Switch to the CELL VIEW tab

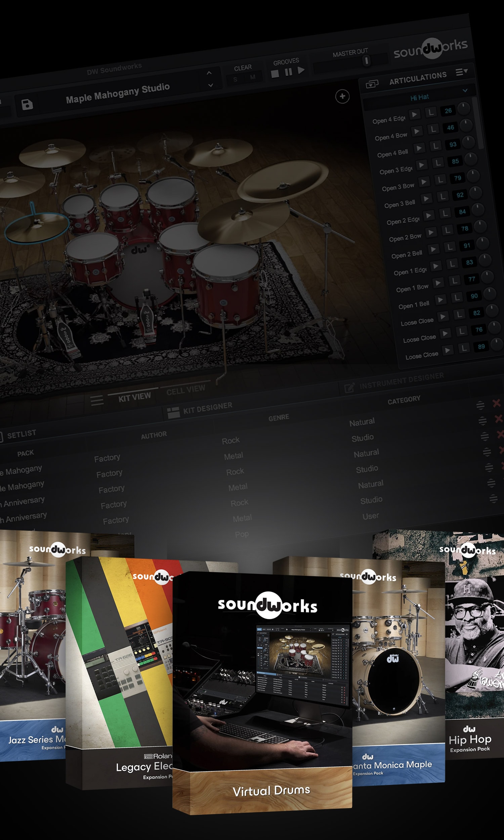pos(186,390)
